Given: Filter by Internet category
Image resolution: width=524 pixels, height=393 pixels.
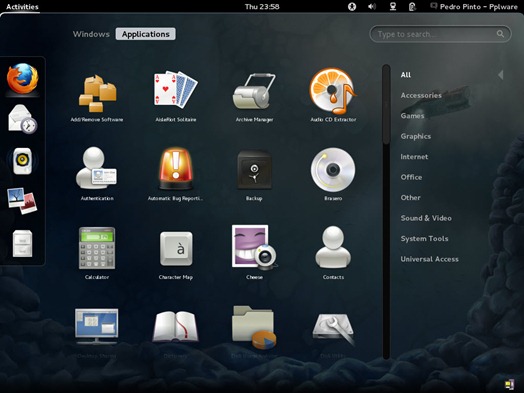Looking at the screenshot, I should tap(414, 157).
